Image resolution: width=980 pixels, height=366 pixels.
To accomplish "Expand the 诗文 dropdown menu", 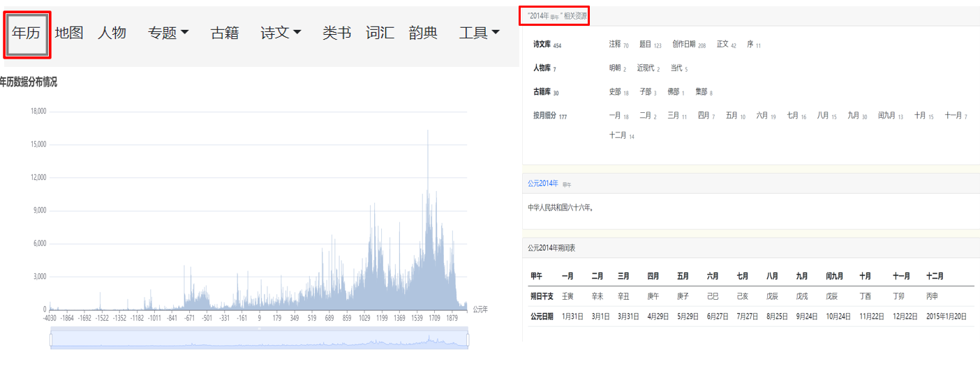I will tap(281, 33).
